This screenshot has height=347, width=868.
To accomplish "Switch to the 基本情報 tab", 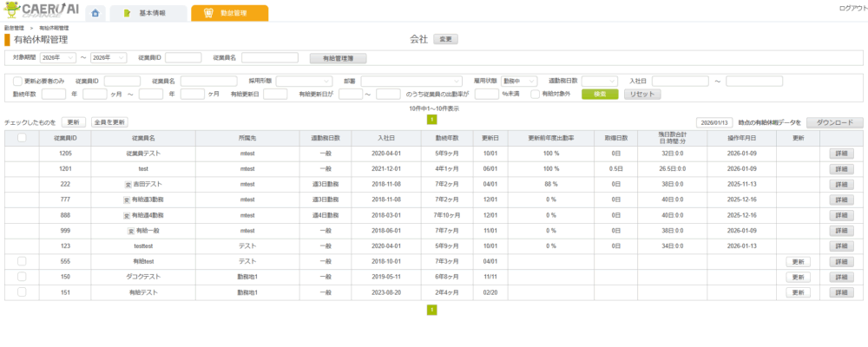I will tap(148, 13).
